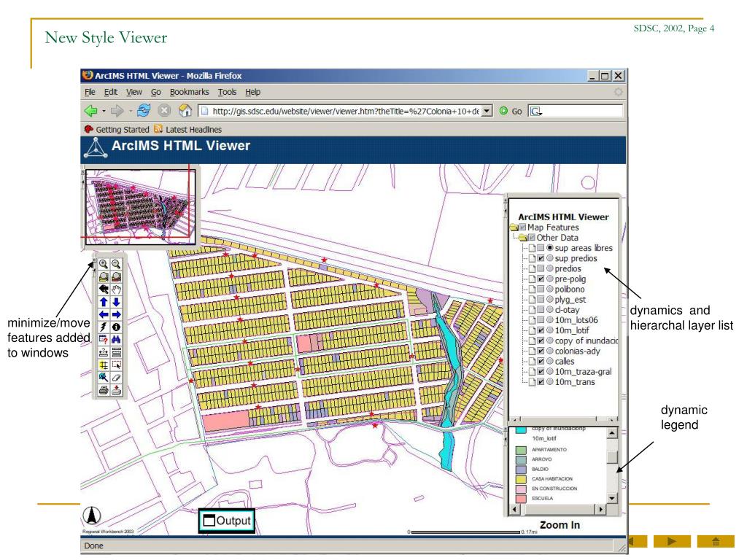Viewport: 747px width, 560px height.
Task: Click legend horizontal scrollbar right arrow
Action: [601, 510]
